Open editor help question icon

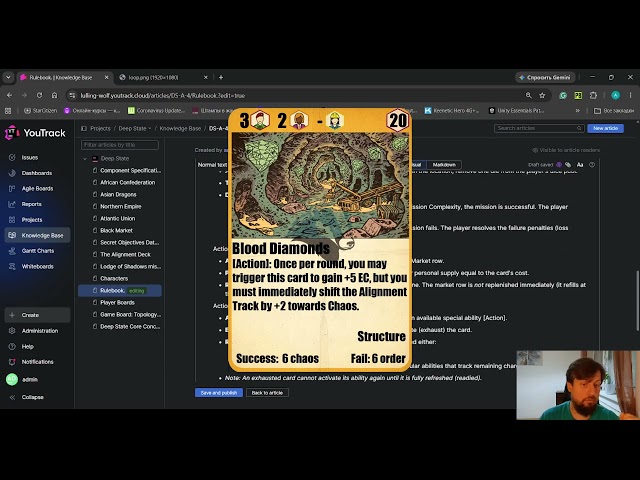[592, 165]
